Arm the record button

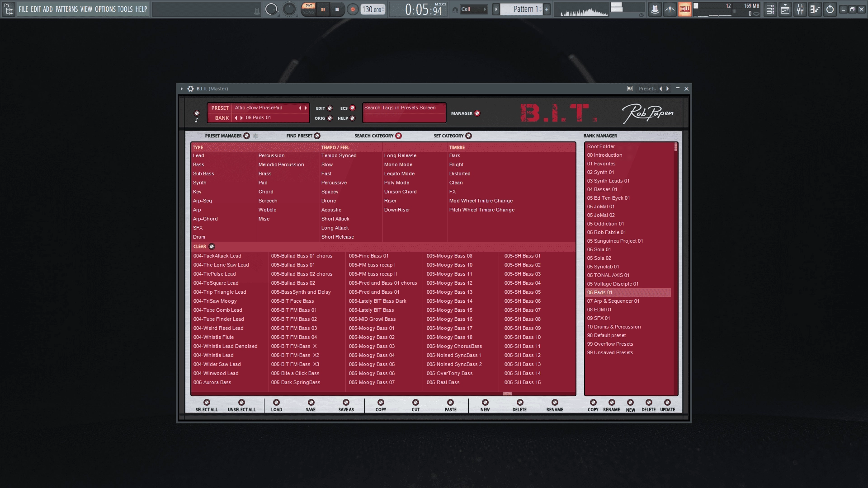click(353, 9)
